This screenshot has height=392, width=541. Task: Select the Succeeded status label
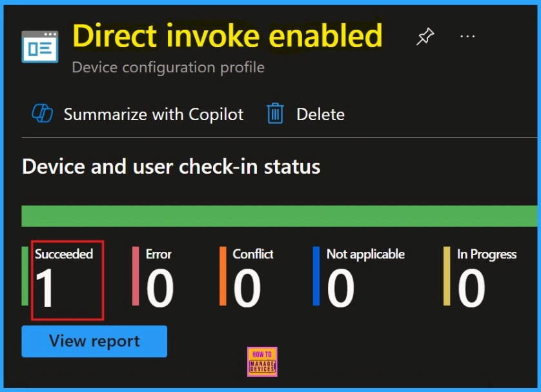[x=64, y=254]
